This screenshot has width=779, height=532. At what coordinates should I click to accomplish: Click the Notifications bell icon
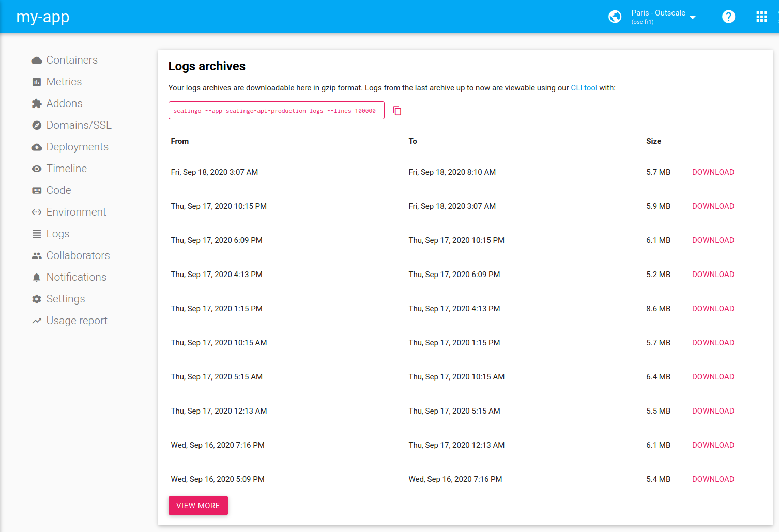[37, 278]
